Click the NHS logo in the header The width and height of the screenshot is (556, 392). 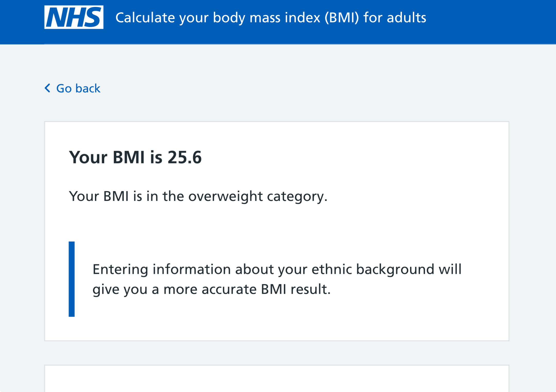pyautogui.click(x=74, y=17)
